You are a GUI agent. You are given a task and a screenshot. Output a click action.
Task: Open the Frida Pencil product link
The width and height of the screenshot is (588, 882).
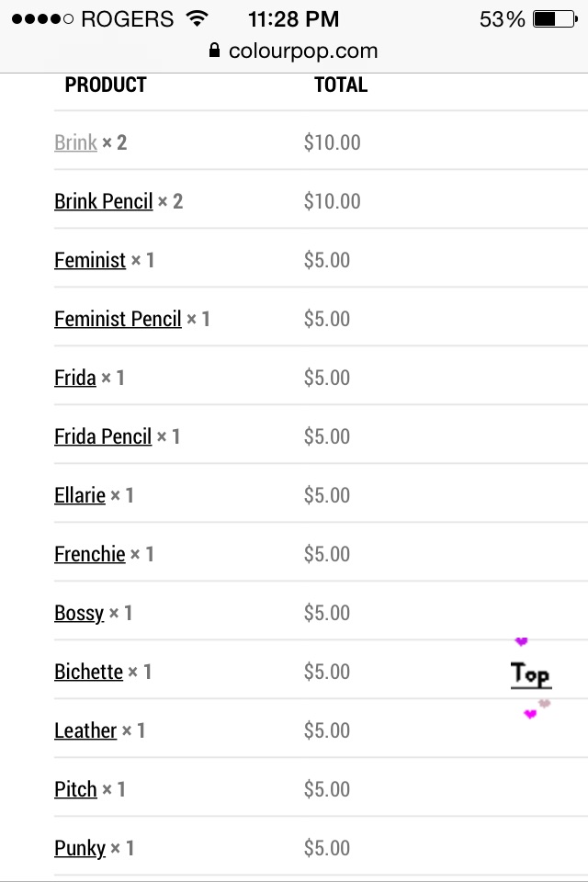(103, 436)
